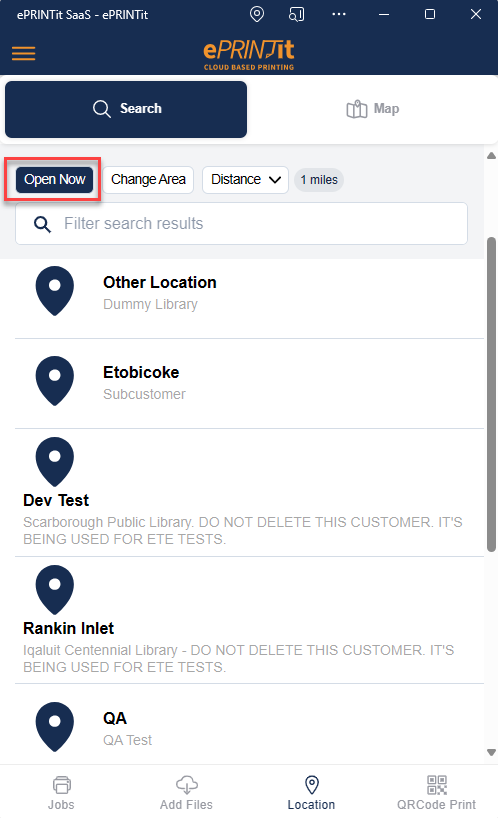The height and width of the screenshot is (818, 498).
Task: Click the magnifier icon in filter box
Action: click(x=42, y=224)
